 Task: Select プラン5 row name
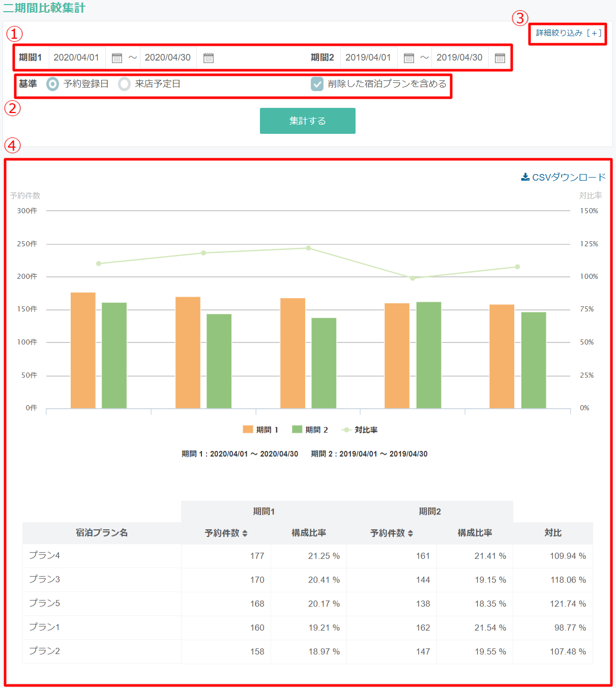tap(44, 603)
